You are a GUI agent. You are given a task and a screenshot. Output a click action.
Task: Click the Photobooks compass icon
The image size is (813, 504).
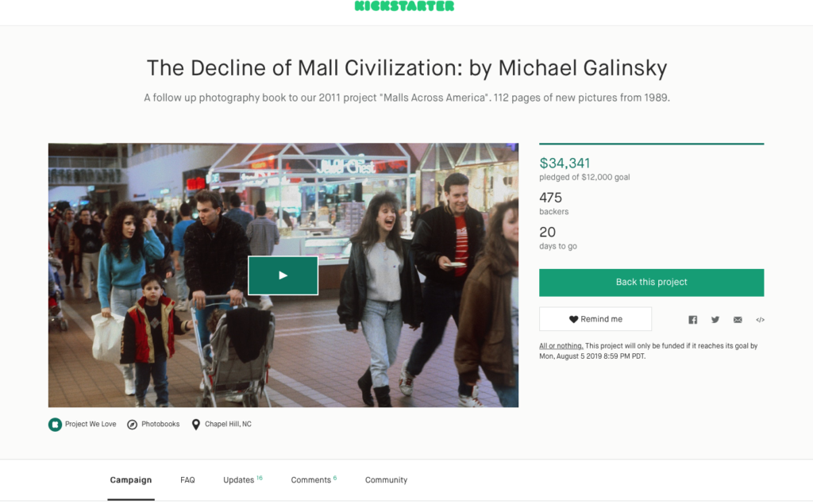(x=133, y=425)
